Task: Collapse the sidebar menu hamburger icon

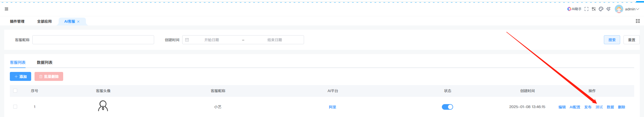Action: pos(6,9)
